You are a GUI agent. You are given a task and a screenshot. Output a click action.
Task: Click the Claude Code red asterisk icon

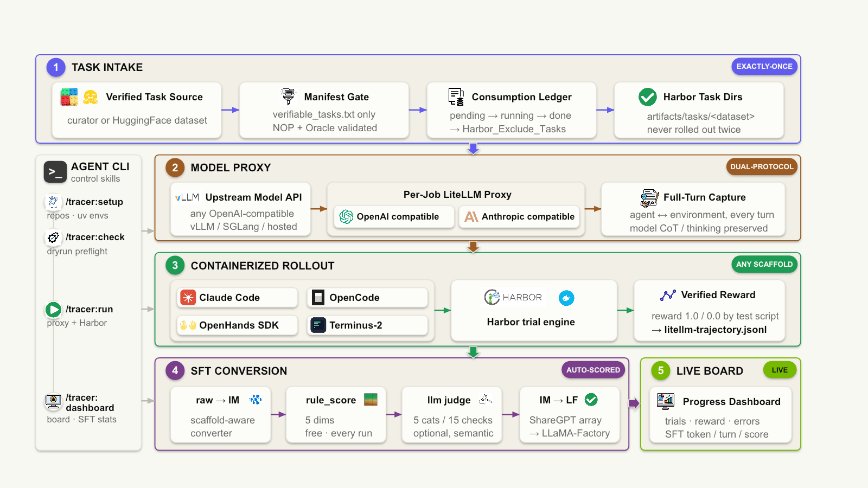(x=188, y=297)
